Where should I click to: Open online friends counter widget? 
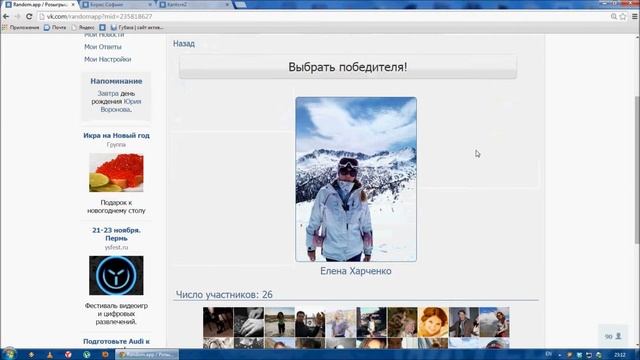tap(613, 336)
